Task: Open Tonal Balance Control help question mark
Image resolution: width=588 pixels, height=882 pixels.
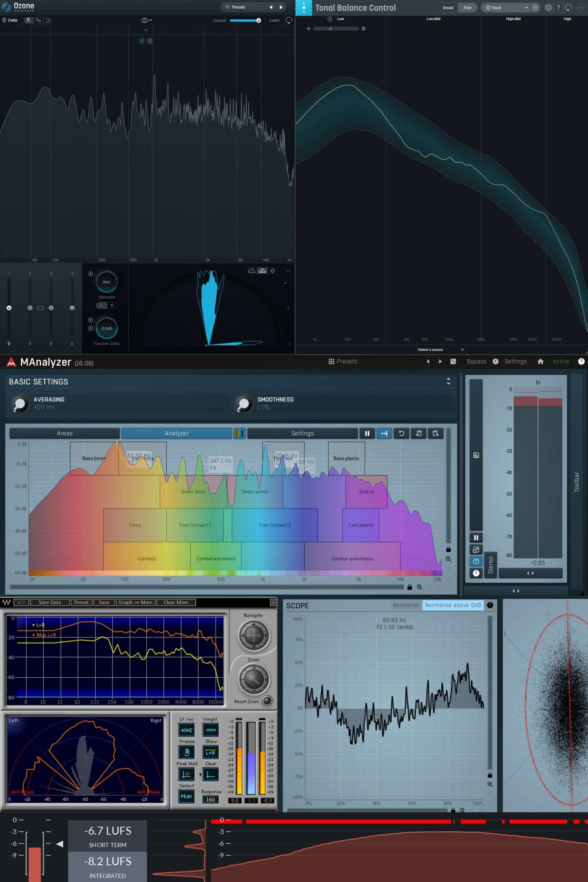Action: [x=558, y=8]
